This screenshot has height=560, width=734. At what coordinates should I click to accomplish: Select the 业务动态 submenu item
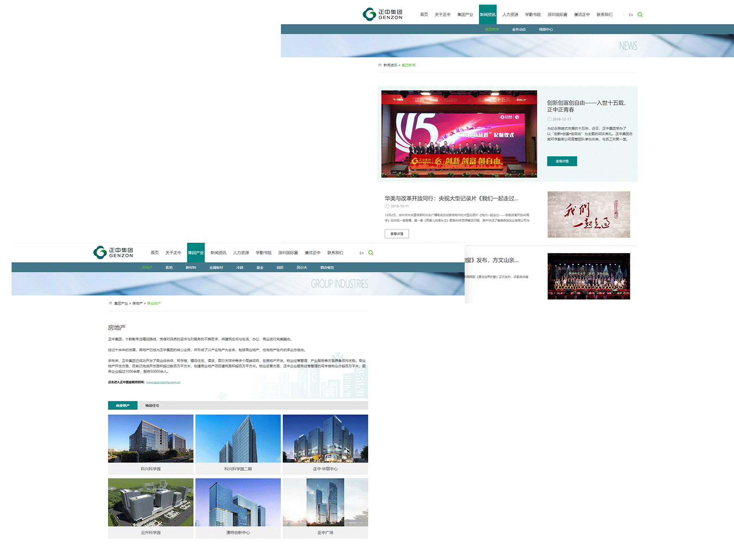[x=519, y=30]
